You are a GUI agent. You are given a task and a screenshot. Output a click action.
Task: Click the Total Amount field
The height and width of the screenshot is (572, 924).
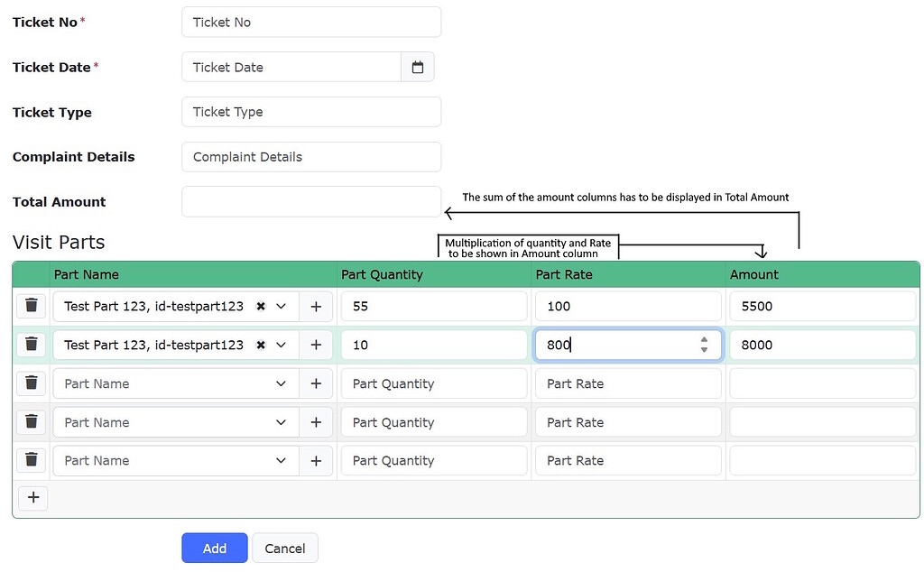tap(310, 201)
